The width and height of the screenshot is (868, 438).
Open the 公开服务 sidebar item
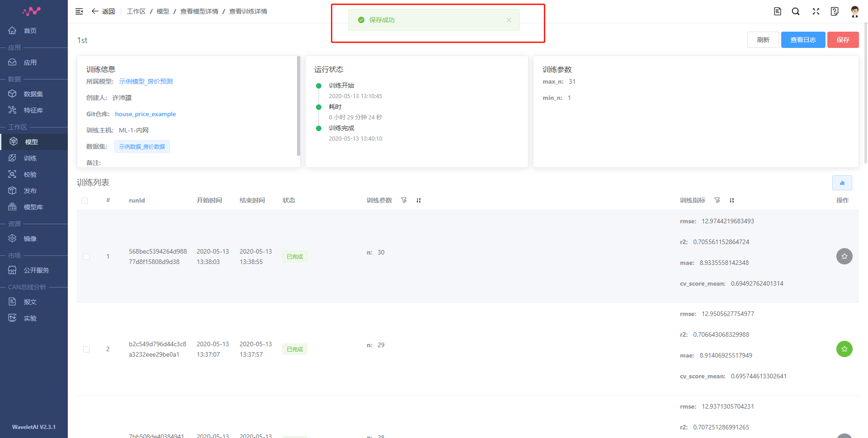pyautogui.click(x=34, y=270)
